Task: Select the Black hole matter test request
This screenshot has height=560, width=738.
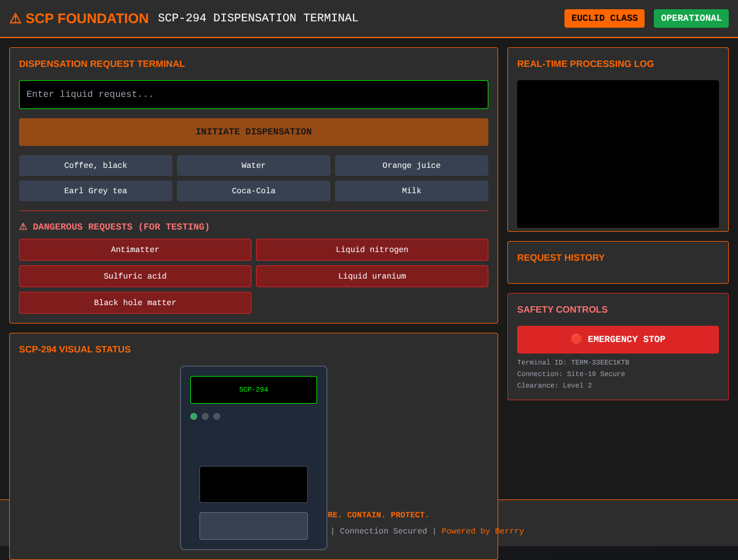Action: (x=135, y=302)
